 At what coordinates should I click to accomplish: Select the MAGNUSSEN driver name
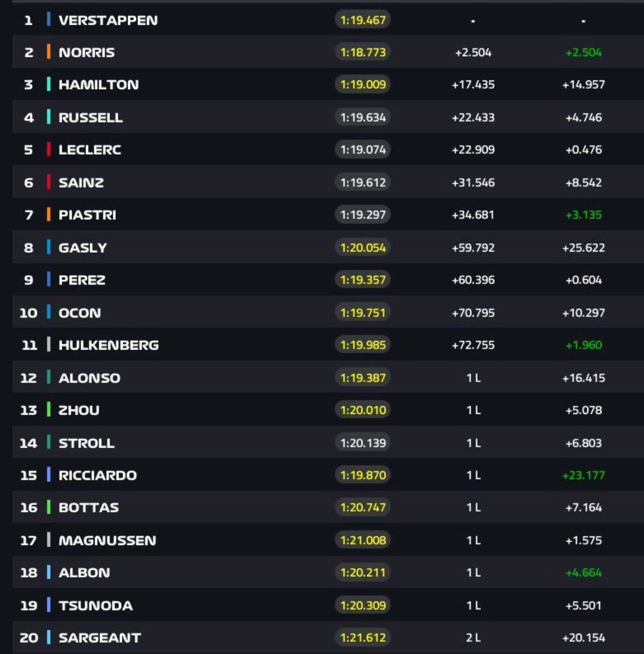coord(107,541)
